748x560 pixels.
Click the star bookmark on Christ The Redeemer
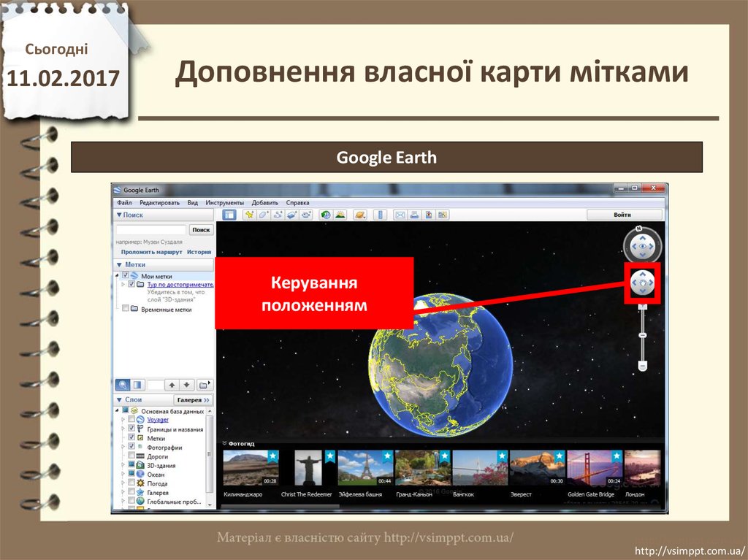[x=330, y=456]
